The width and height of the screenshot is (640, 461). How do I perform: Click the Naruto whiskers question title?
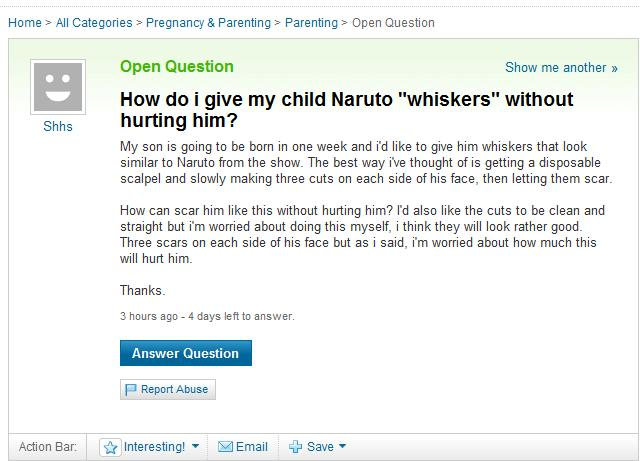pos(346,111)
